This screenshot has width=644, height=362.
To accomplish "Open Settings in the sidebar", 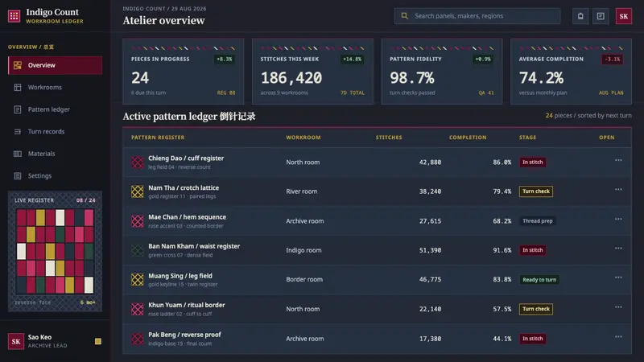I will (55, 176).
